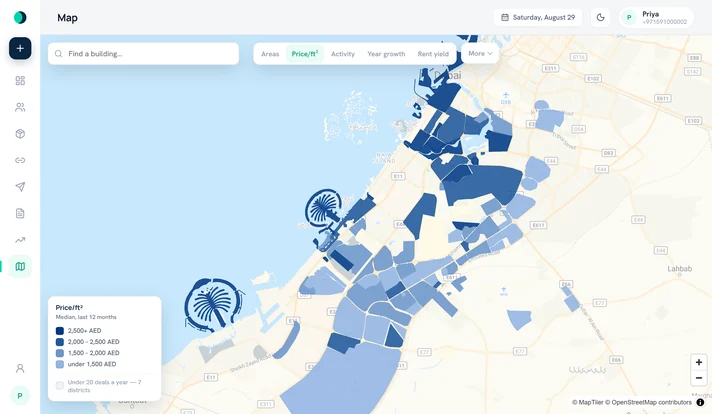The height and width of the screenshot is (414, 712).
Task: Click the 2,500+ AED legend color swatch
Action: 59,331
